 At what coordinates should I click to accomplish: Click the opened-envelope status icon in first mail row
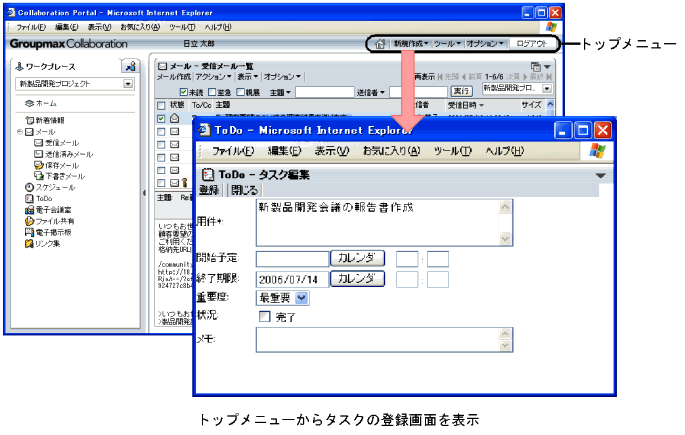tap(174, 118)
